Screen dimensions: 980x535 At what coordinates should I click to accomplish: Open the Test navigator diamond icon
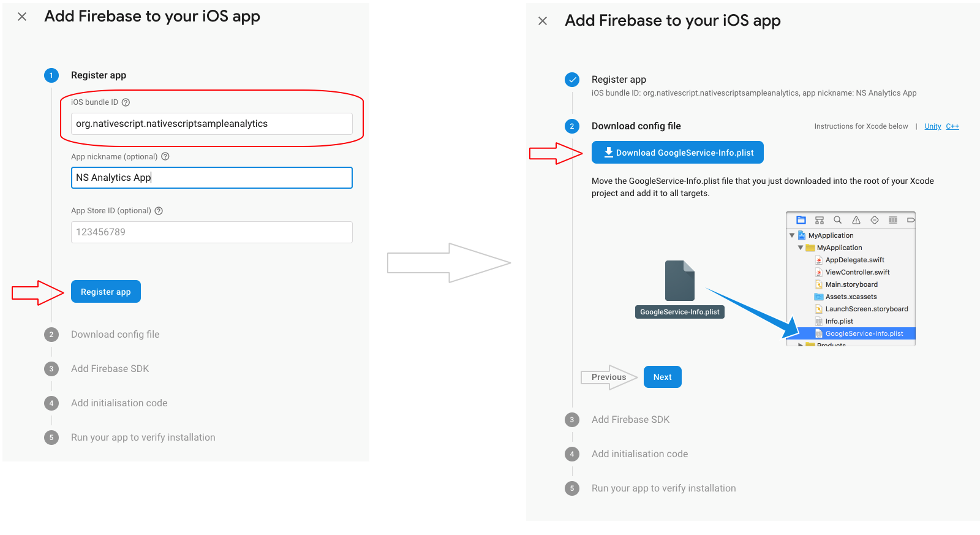875,220
